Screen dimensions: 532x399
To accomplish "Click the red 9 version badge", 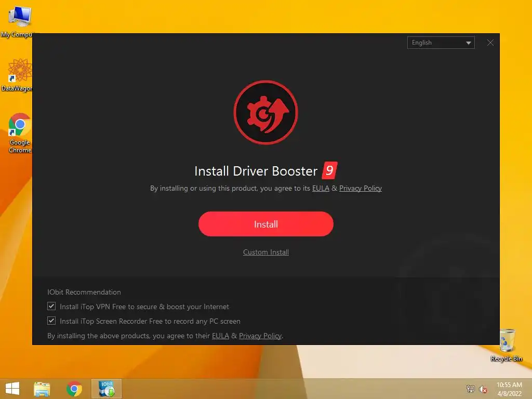I will 329,170.
